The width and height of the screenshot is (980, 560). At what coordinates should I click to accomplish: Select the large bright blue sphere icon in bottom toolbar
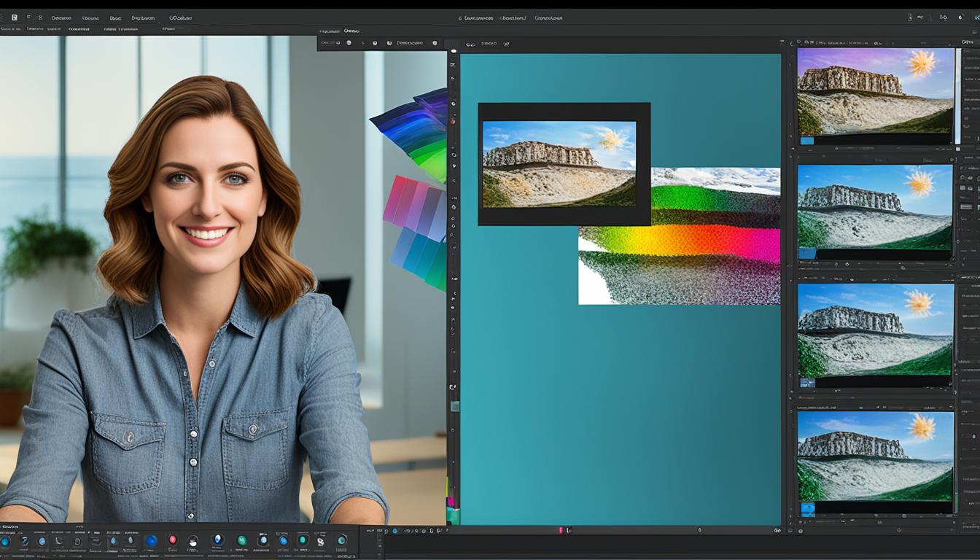151,541
